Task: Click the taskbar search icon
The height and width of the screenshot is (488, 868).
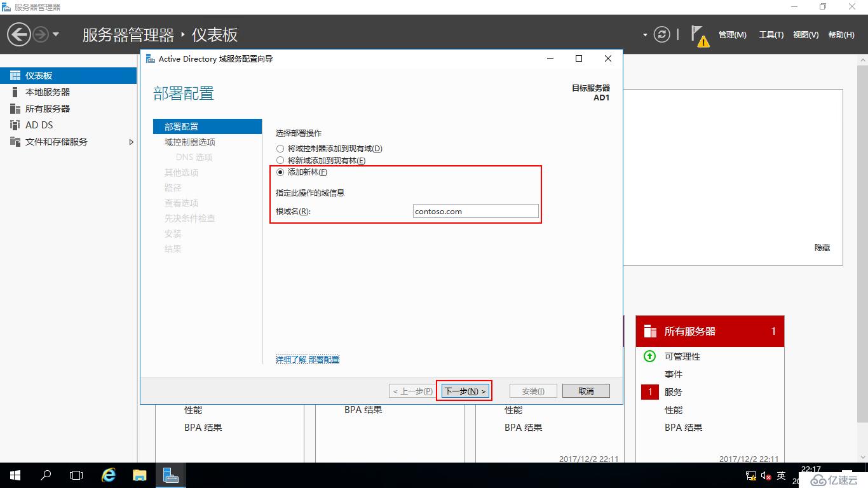Action: pos(46,475)
